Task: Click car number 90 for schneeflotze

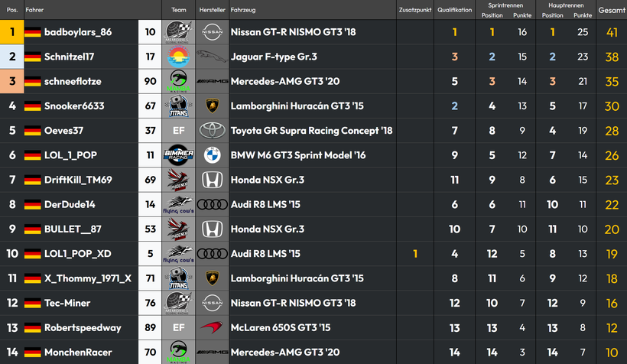Action: point(151,82)
